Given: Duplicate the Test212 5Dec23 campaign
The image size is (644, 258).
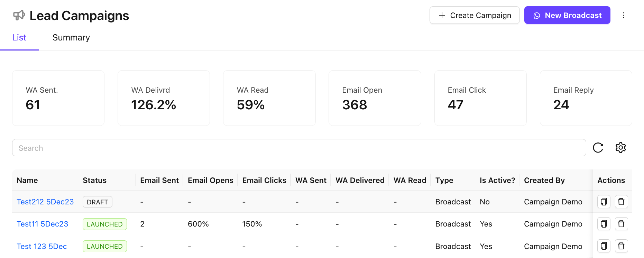Looking at the screenshot, I should point(604,202).
